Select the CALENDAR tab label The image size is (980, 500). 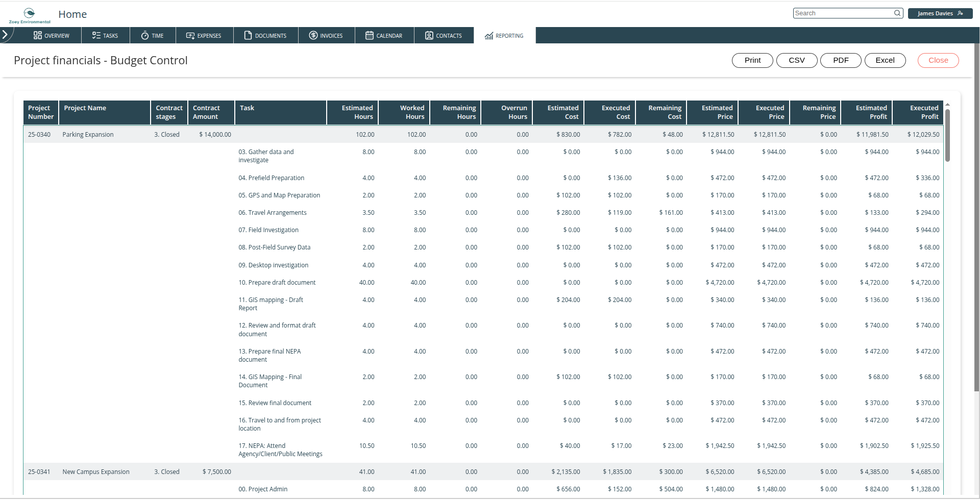pos(389,36)
